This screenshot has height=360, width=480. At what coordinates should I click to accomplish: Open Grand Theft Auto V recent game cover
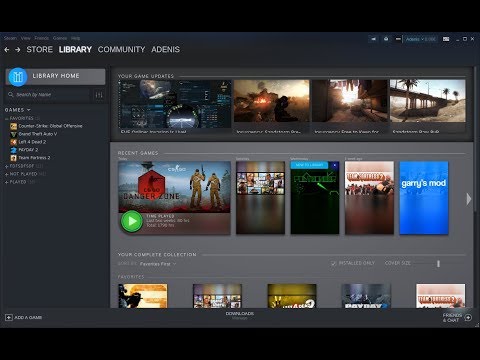click(x=260, y=198)
